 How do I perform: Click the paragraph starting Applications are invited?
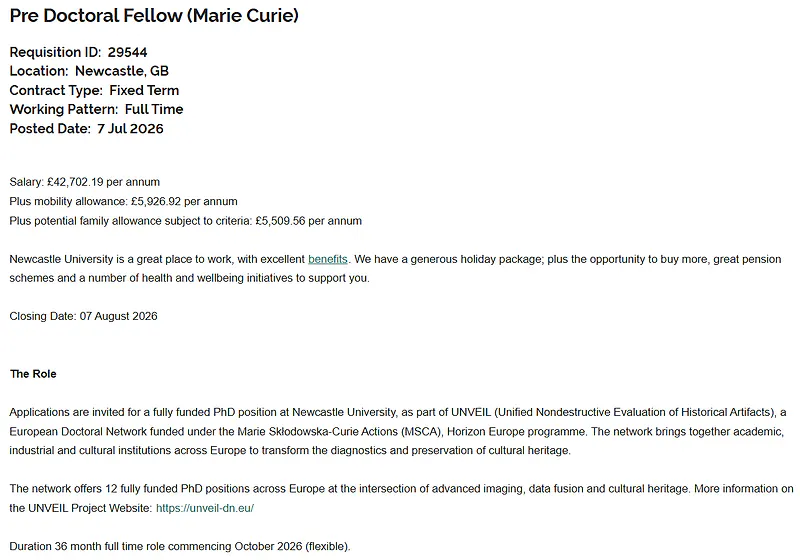[398, 431]
